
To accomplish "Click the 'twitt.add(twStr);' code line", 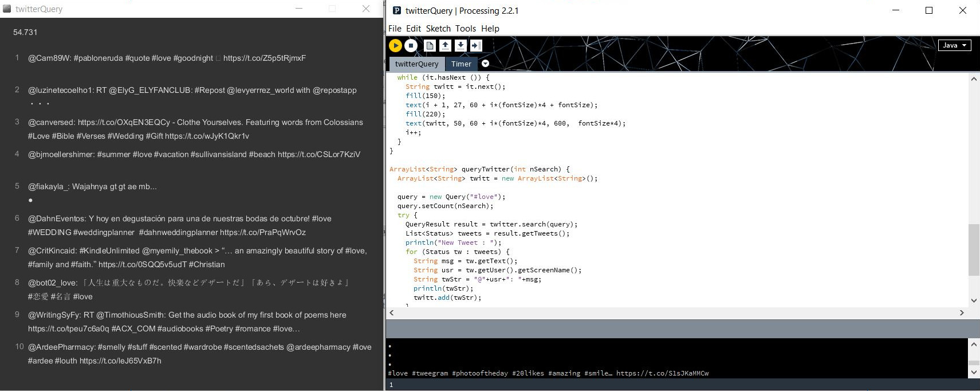I will tap(447, 298).
